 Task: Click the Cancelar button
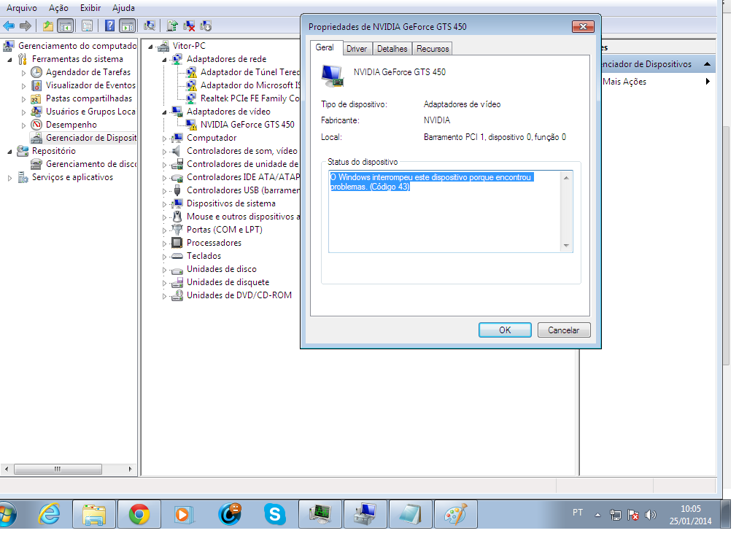pos(564,330)
